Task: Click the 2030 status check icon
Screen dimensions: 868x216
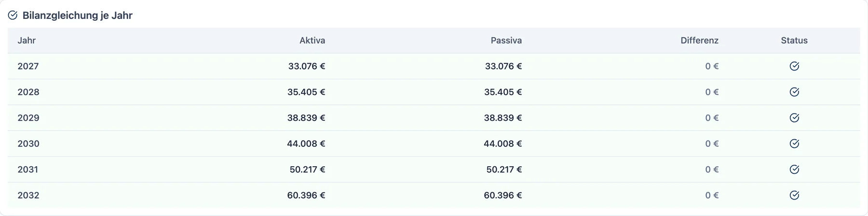Action: click(x=794, y=144)
